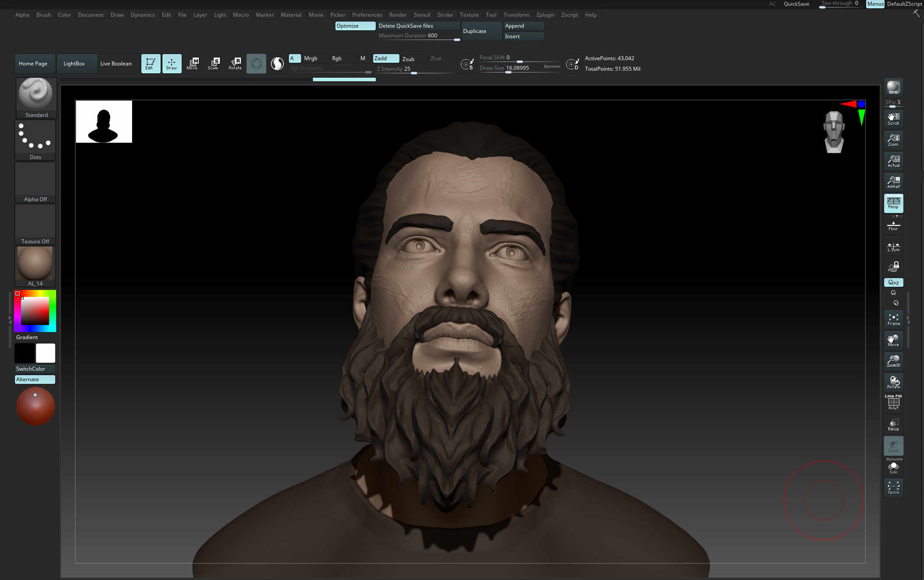The height and width of the screenshot is (580, 924).
Task: Open the Xpose icon
Action: pos(893,488)
